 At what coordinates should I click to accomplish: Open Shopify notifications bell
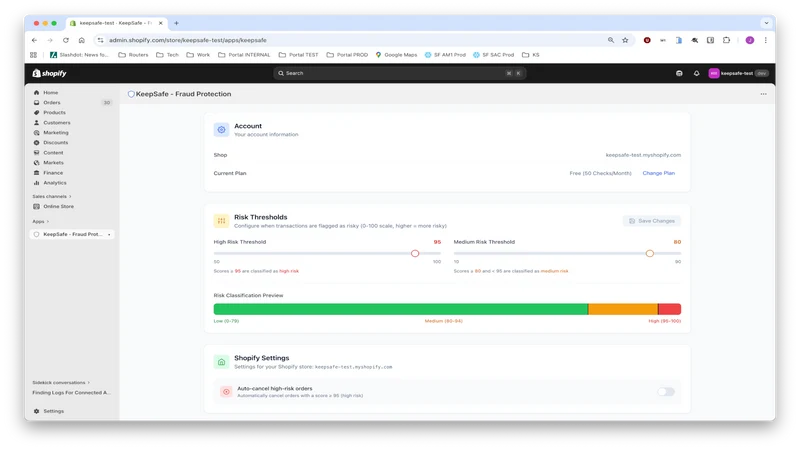tap(696, 73)
